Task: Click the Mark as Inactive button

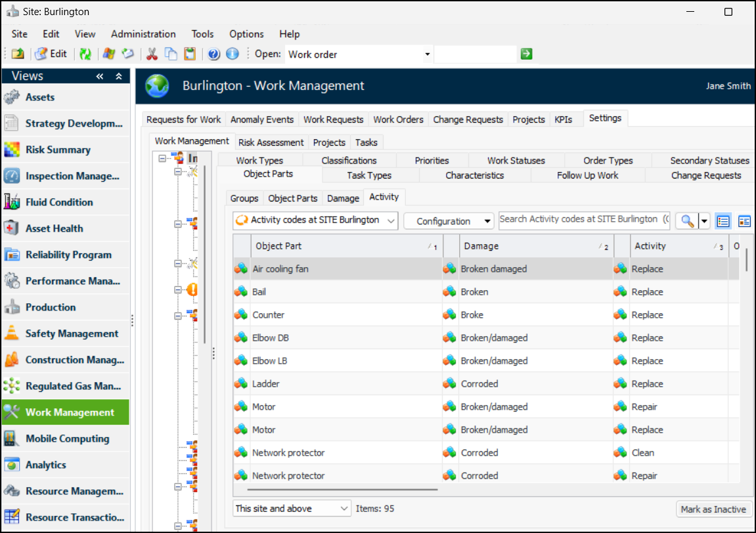Action: [713, 509]
